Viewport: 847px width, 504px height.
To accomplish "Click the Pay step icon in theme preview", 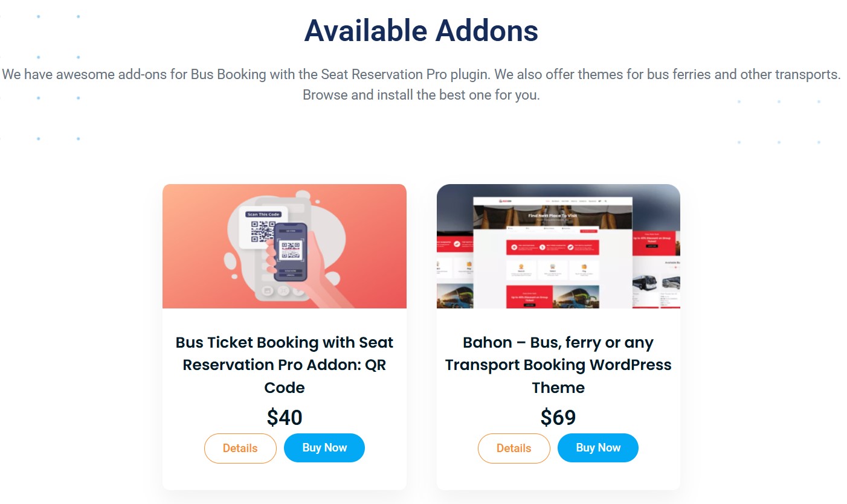I will click(584, 266).
